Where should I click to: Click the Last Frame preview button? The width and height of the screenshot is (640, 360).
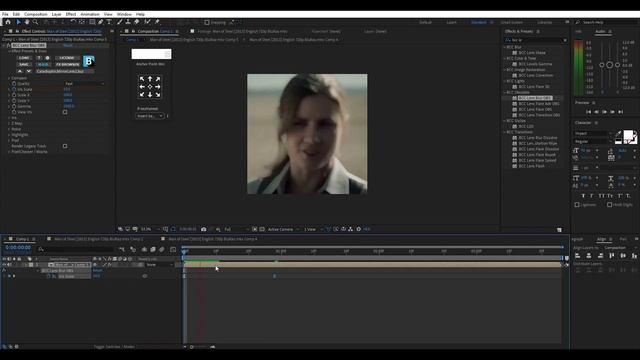(620, 112)
